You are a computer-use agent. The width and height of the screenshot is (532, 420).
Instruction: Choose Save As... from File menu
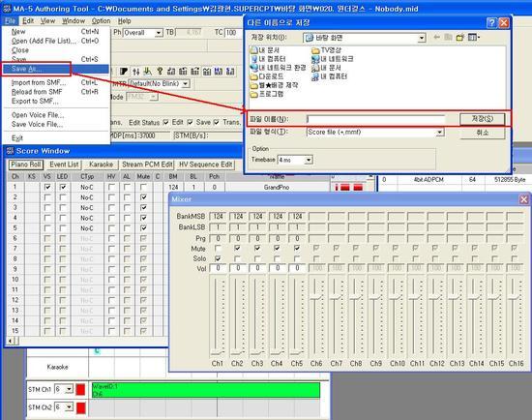coord(56,69)
